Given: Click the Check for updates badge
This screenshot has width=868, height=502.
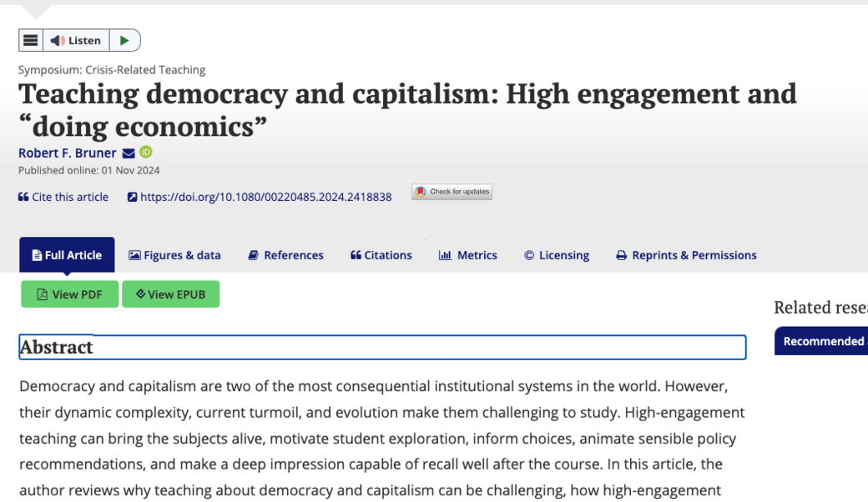Looking at the screenshot, I should pos(452,192).
